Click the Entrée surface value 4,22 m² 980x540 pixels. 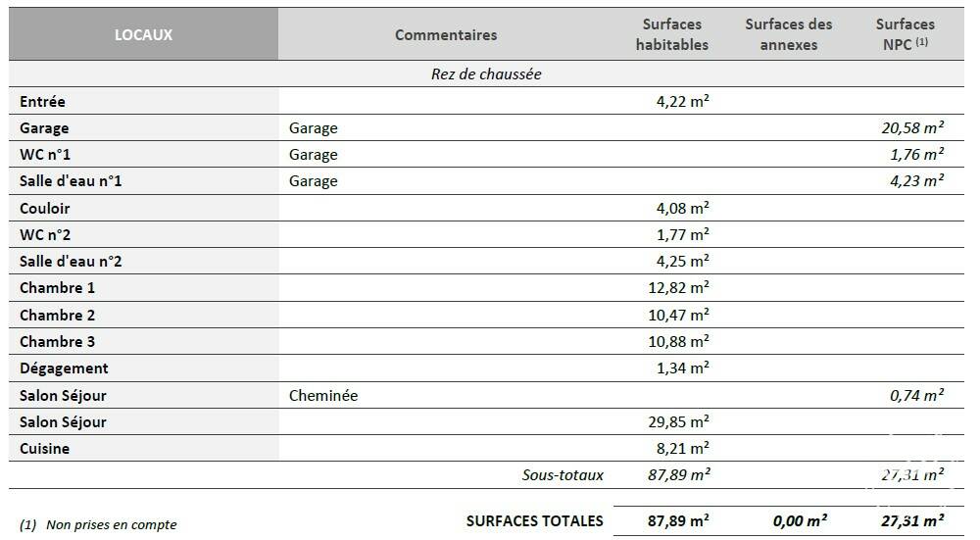[682, 101]
